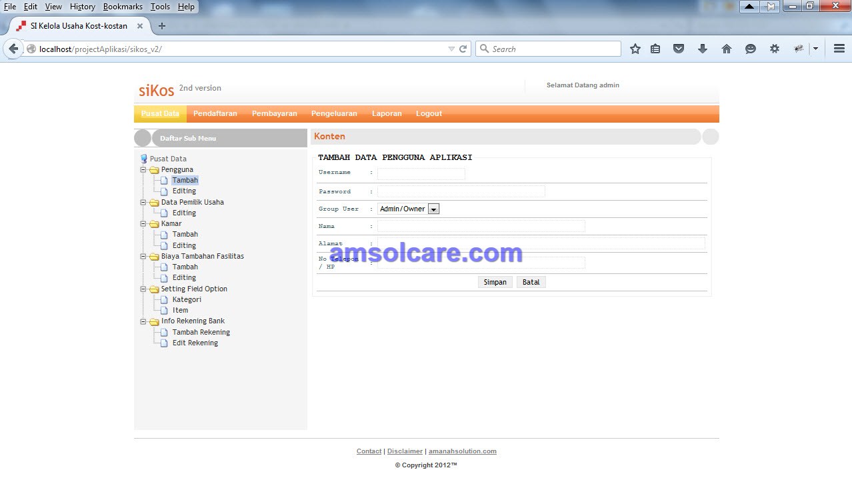Open the Bookmarks menu

[123, 7]
